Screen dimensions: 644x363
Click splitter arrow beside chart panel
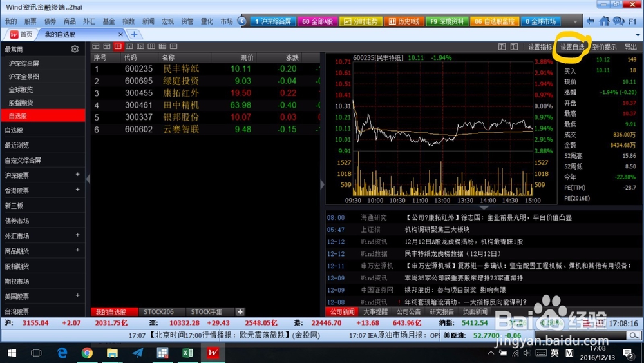(323, 184)
